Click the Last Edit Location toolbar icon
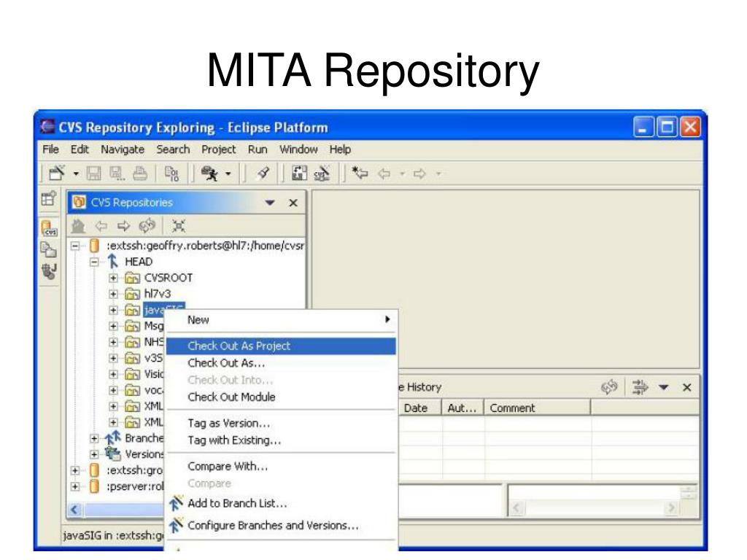The width and height of the screenshot is (747, 560). (x=360, y=174)
